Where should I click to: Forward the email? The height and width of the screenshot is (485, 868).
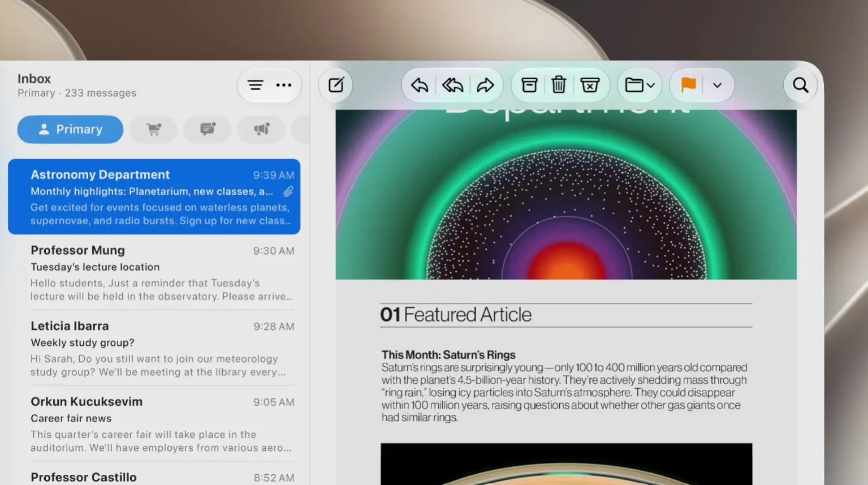[485, 85]
